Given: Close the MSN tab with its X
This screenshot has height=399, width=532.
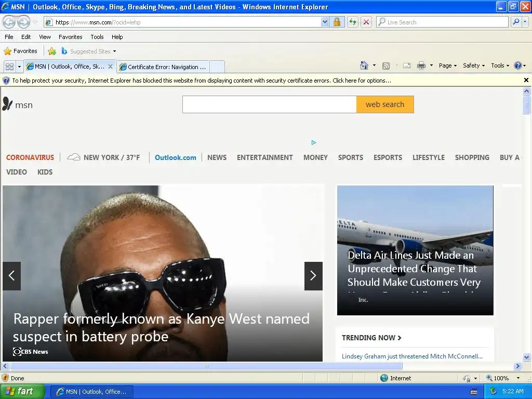Looking at the screenshot, I should [110, 66].
